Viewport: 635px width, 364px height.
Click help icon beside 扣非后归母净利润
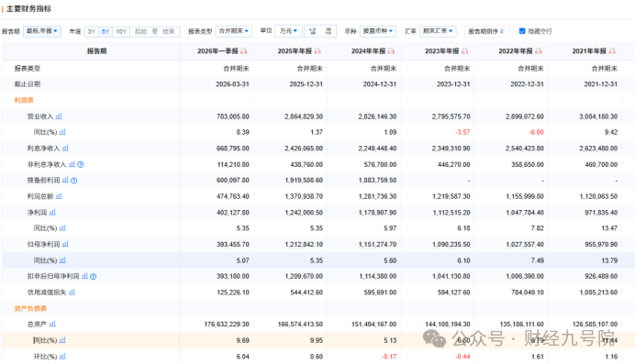pyautogui.click(x=94, y=276)
